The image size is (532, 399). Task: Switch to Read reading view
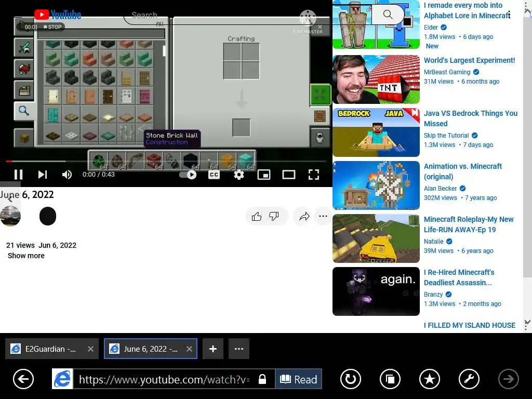point(299,379)
